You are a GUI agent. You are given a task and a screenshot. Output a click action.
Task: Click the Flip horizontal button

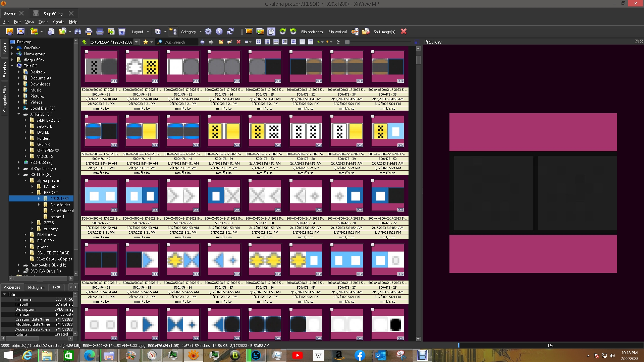(x=312, y=32)
